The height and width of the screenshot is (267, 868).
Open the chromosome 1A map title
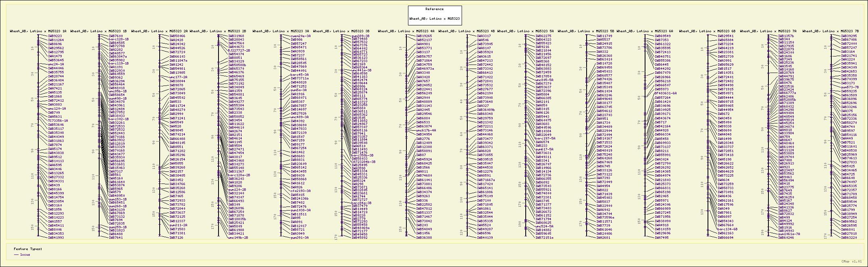coord(38,31)
